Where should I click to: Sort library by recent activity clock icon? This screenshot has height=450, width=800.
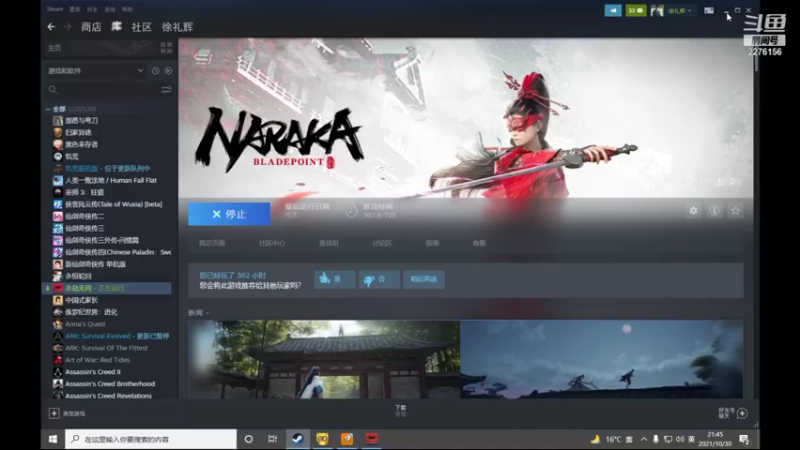coord(155,71)
